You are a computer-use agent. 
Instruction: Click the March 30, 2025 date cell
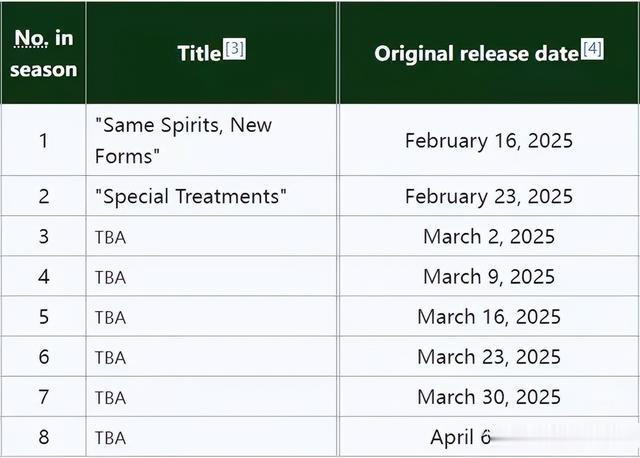489,397
